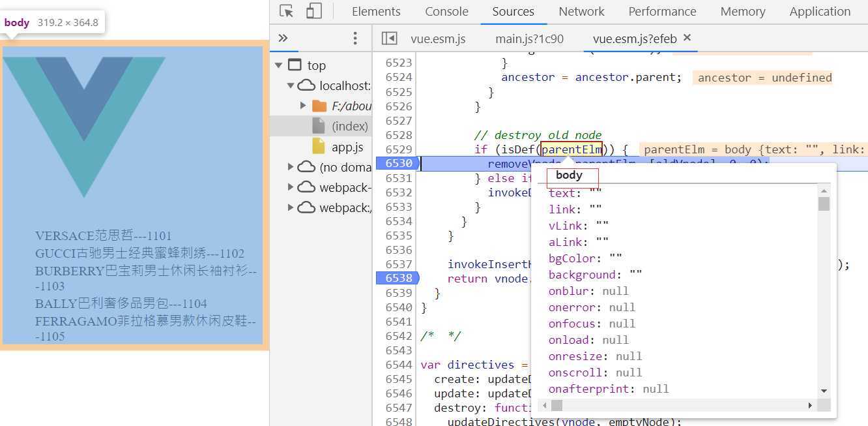Toggle the file navigator sidebar icon
This screenshot has height=426, width=868.
389,38
